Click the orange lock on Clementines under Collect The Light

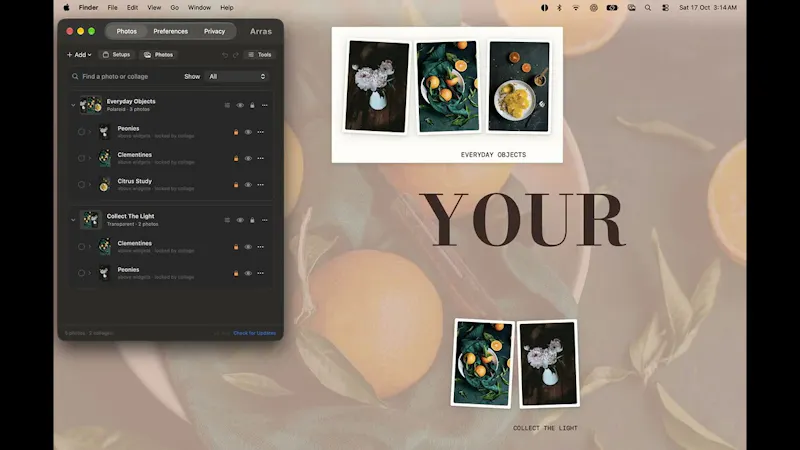pyautogui.click(x=236, y=247)
